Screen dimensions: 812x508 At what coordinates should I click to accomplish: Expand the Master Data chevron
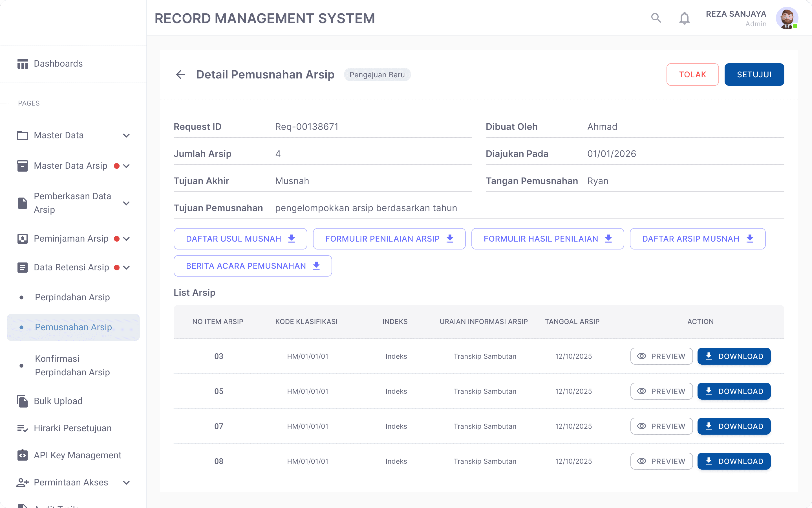[126, 136]
